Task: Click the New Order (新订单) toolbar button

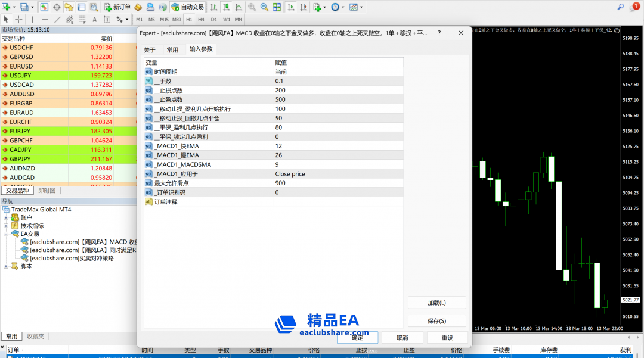Action: pos(116,7)
